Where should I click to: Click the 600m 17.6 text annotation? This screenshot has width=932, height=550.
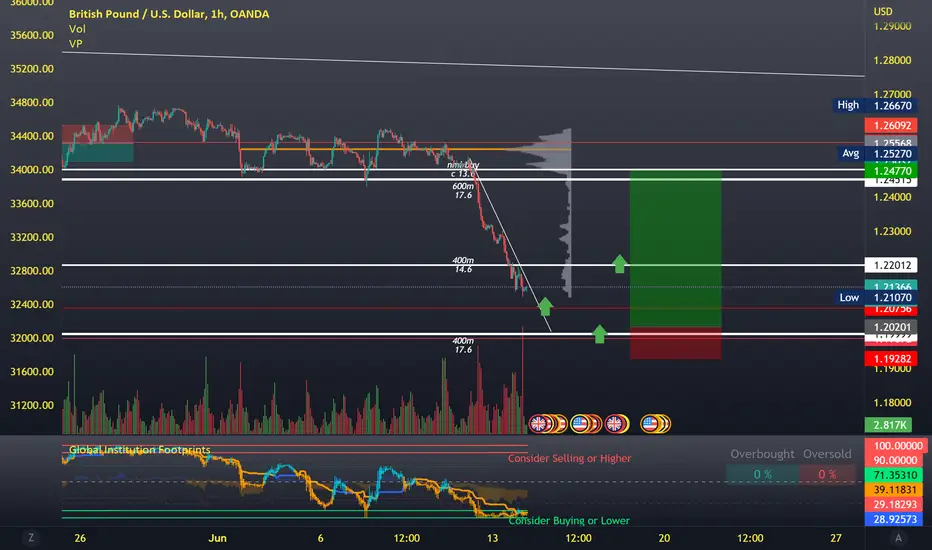[x=463, y=190]
